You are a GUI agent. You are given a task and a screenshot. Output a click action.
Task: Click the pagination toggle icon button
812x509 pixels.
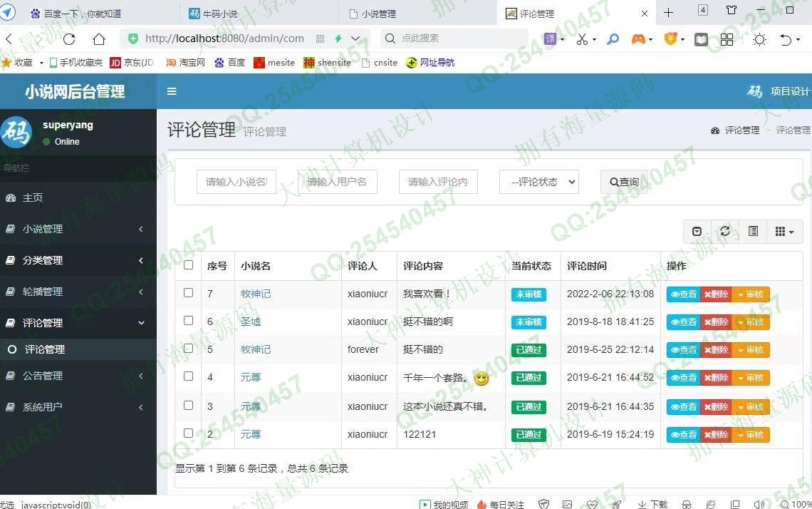click(x=697, y=231)
